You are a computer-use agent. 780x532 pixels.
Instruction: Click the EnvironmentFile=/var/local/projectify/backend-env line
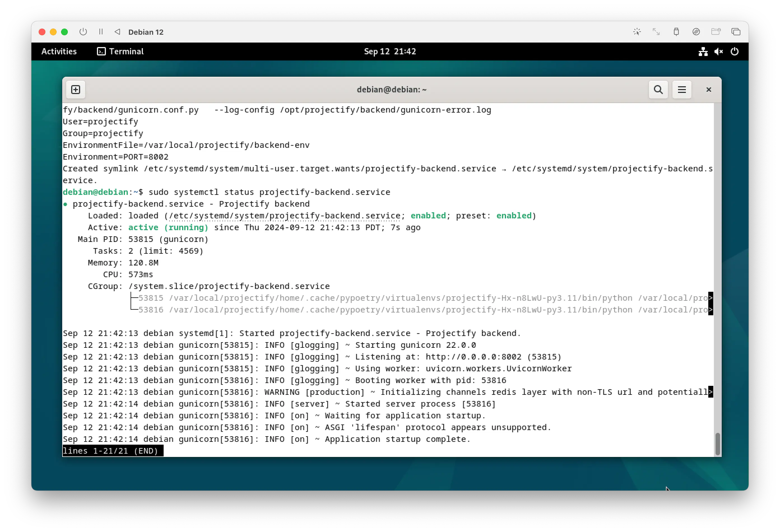[x=186, y=145]
